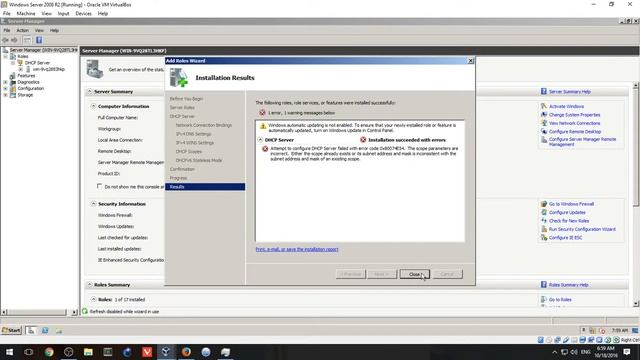Click the Results step in the wizard sidebar
Viewport: 640px width, 360px height.
pyautogui.click(x=205, y=187)
